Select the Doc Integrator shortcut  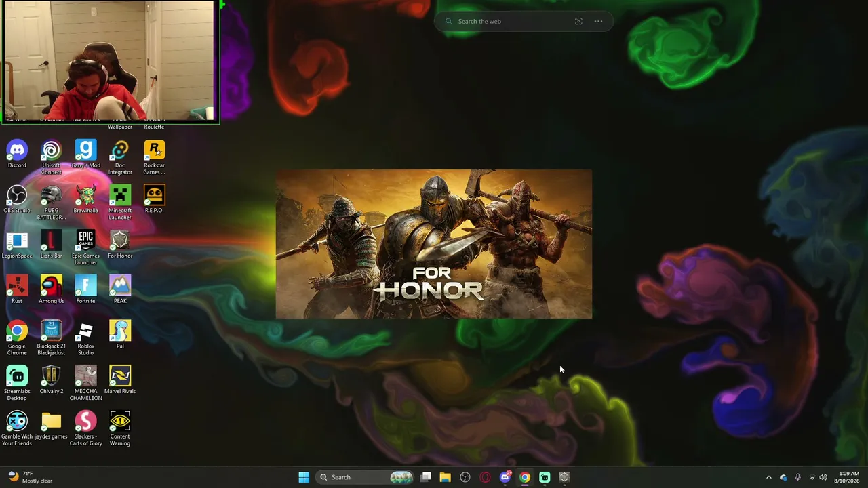[x=120, y=157]
